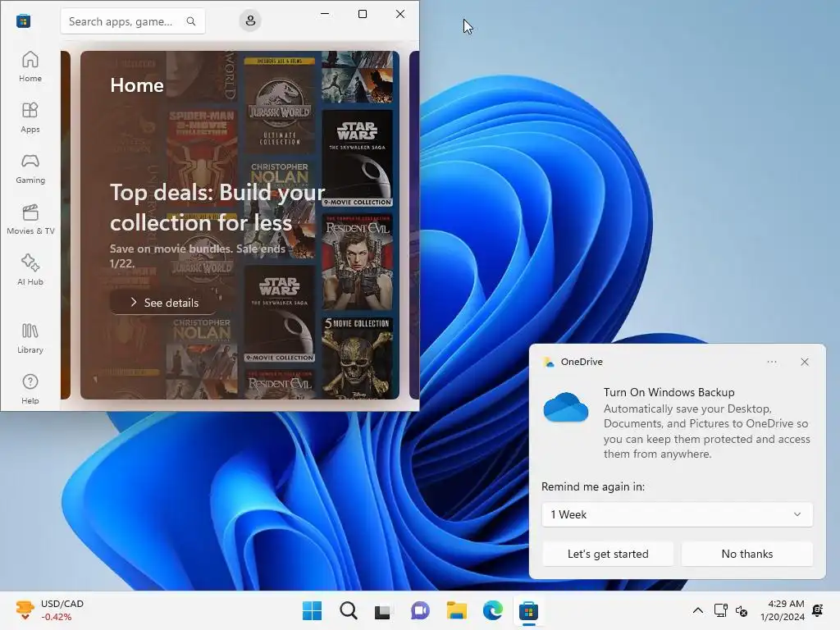
Task: Launch Microsoft Edge from taskbar
Action: (x=492, y=610)
